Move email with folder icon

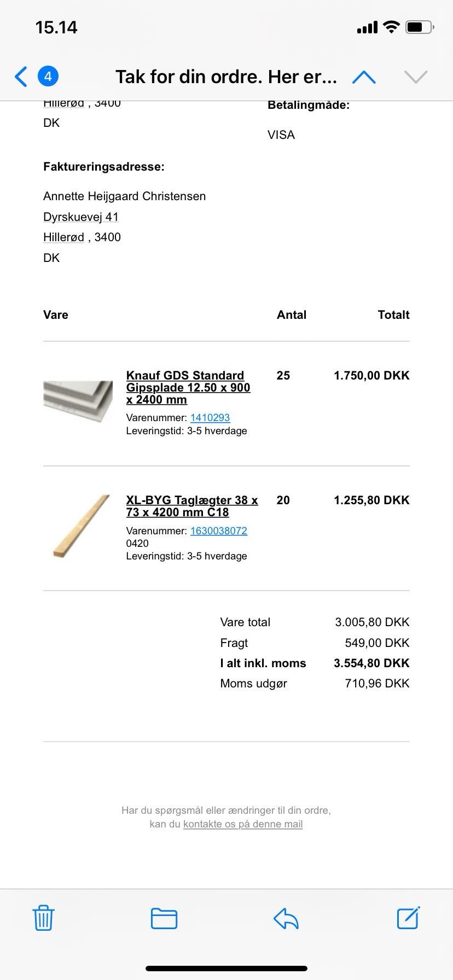tap(164, 918)
